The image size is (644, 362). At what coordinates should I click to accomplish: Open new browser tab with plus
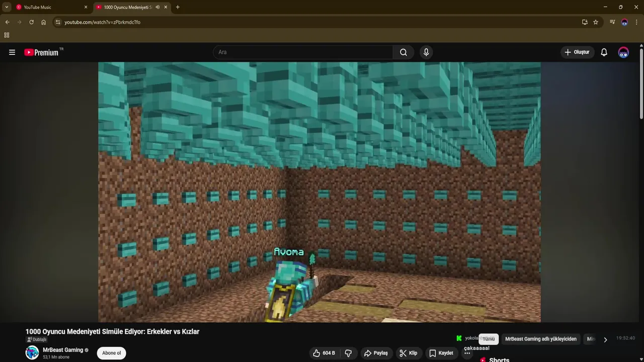pyautogui.click(x=178, y=7)
